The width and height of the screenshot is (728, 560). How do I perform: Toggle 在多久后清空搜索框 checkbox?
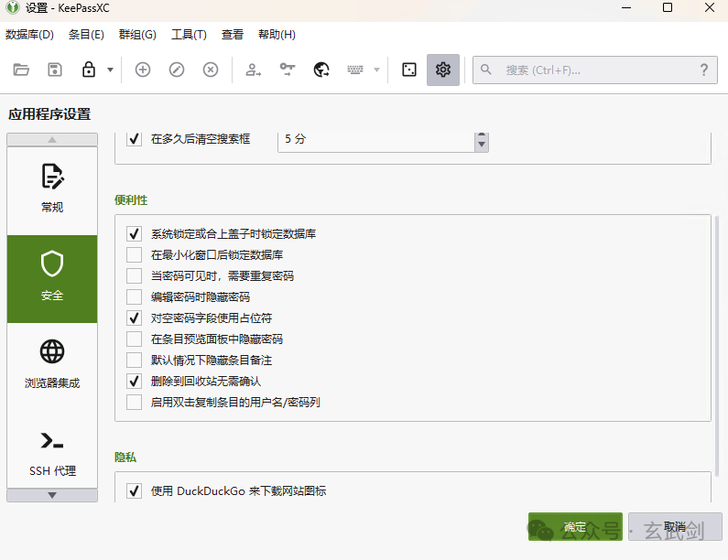point(135,139)
